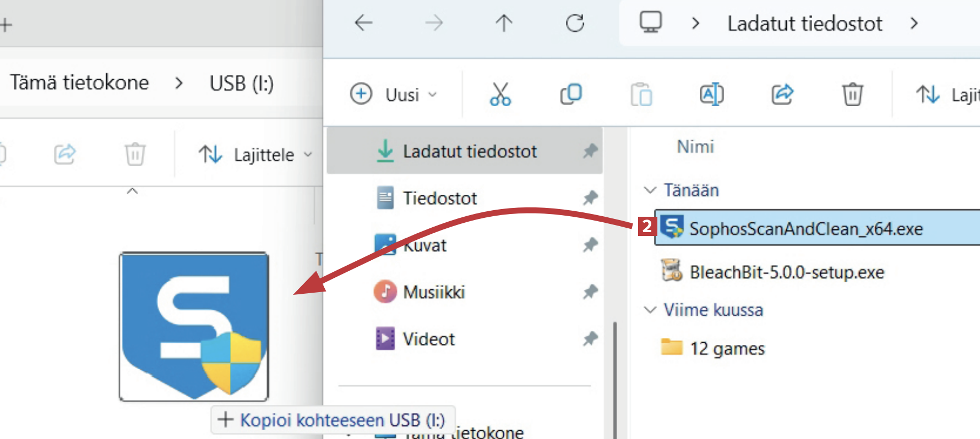Navigate up one folder level
This screenshot has height=439, width=980.
click(504, 23)
